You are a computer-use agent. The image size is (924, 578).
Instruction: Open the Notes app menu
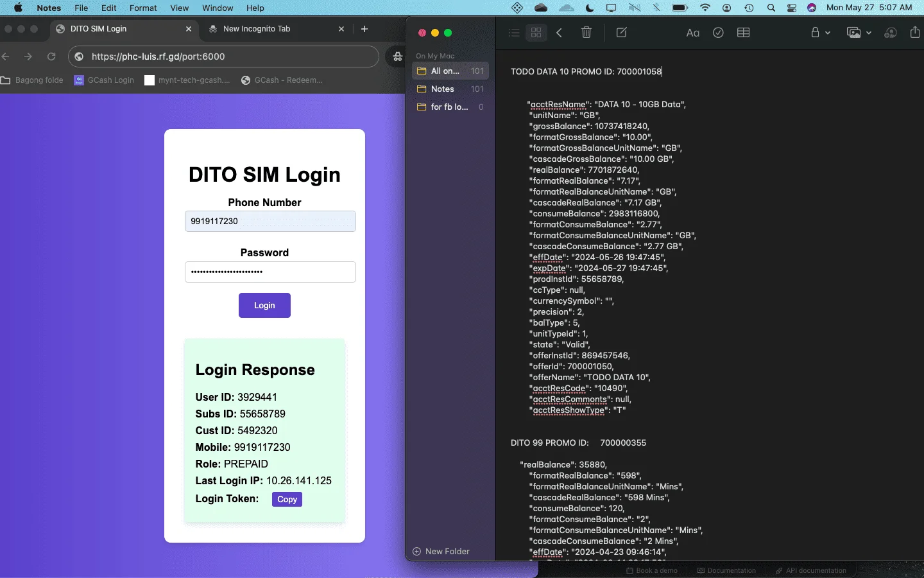[x=49, y=8]
